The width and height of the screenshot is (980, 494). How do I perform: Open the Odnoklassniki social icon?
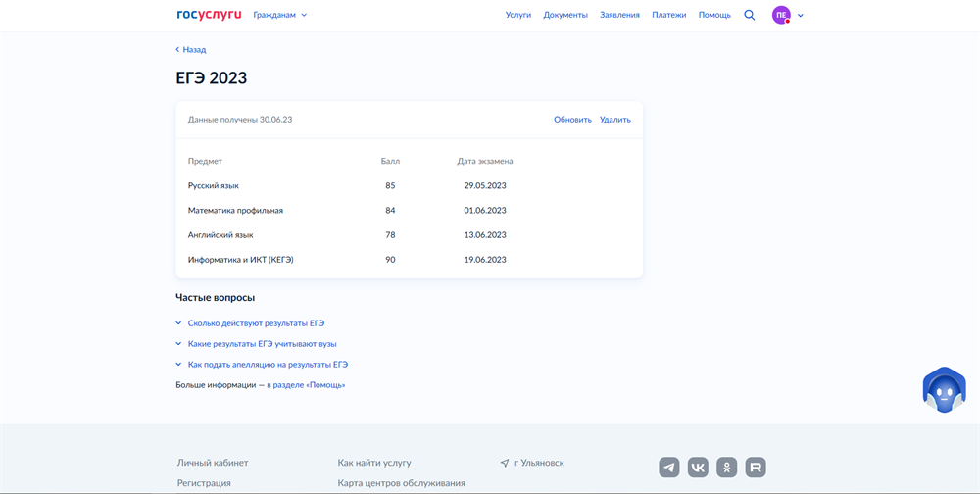click(x=727, y=468)
